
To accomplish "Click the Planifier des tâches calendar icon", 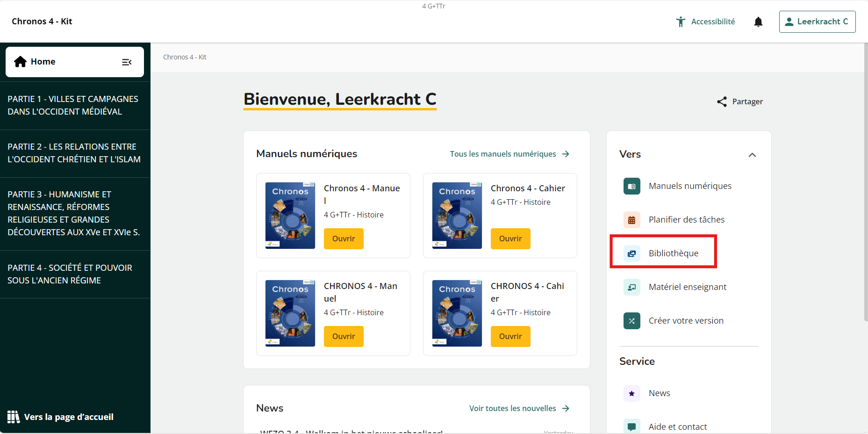I will (632, 220).
